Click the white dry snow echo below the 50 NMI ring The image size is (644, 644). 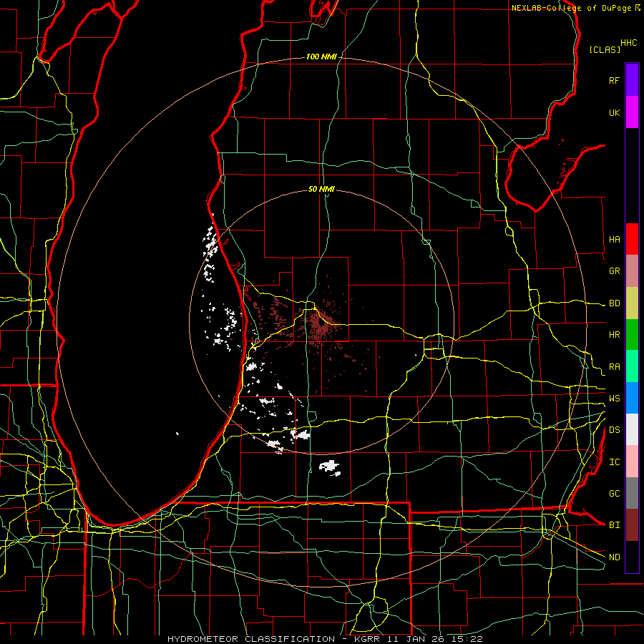[330, 467]
